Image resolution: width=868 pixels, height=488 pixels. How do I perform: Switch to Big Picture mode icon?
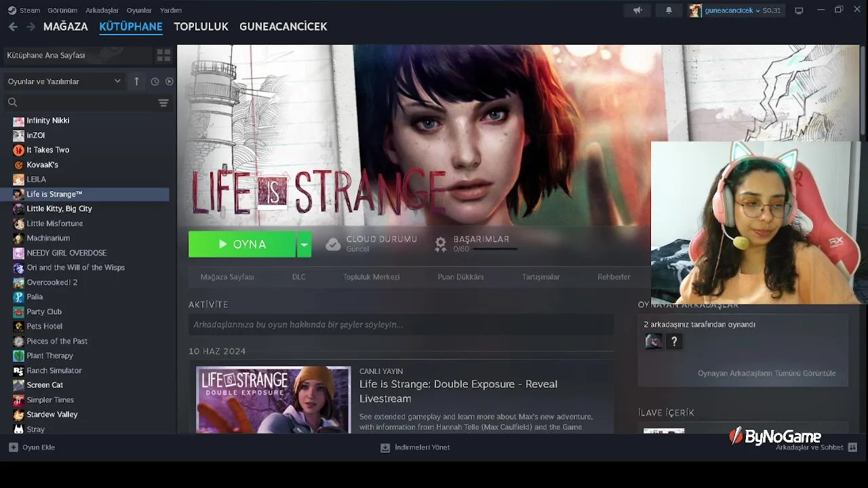click(x=799, y=10)
